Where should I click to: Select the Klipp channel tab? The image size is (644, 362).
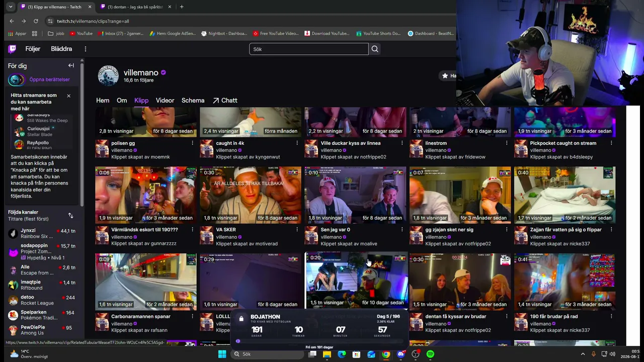(x=141, y=101)
